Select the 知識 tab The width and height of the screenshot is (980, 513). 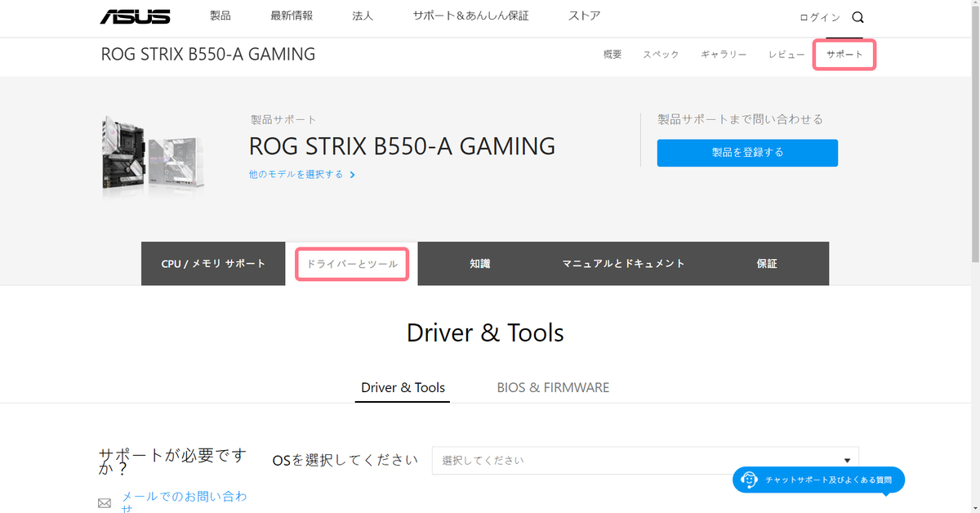(x=480, y=264)
